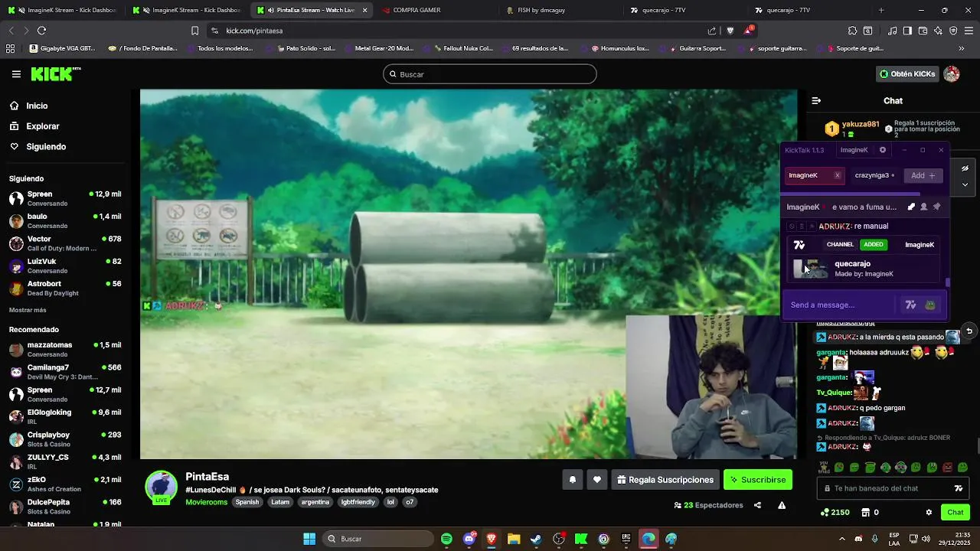Image resolution: width=980 pixels, height=551 pixels.
Task: Click the rocket icon in KickTalk ImagineK header
Action: (911, 207)
